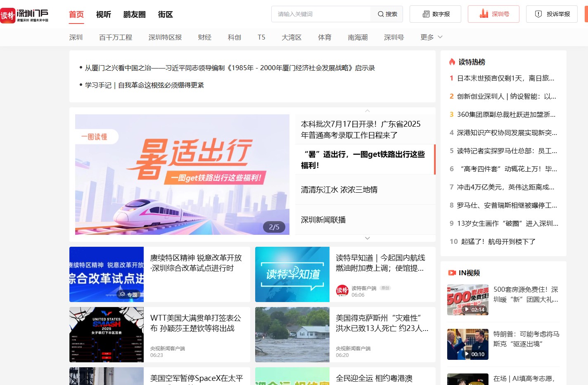Click the 读特客户端 source avatar icon

[342, 291]
